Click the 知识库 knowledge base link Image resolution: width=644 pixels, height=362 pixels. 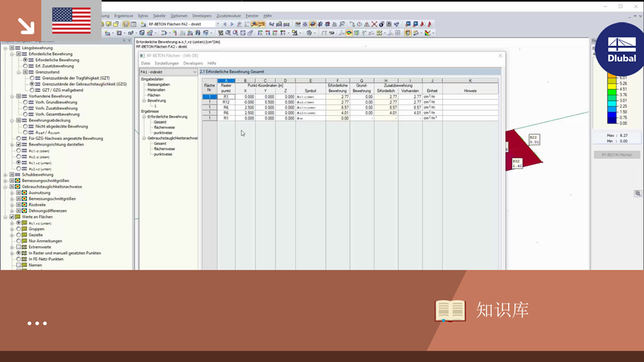pos(502,310)
